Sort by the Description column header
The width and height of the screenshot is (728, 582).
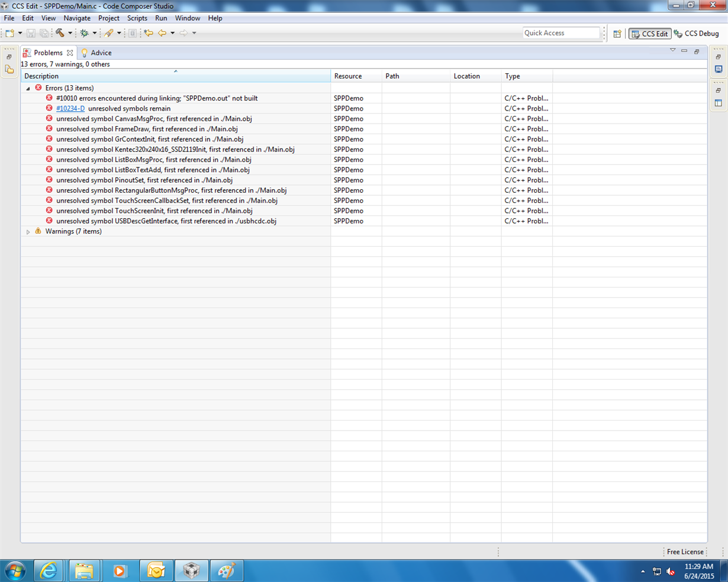tap(176, 76)
